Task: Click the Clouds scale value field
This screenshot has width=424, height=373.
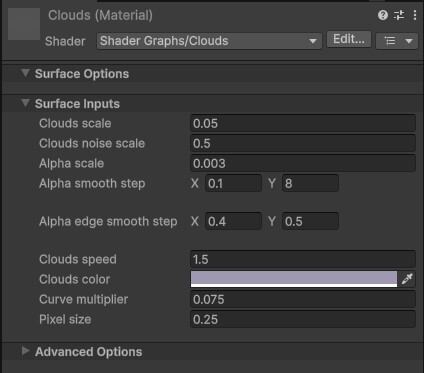Action: point(303,123)
